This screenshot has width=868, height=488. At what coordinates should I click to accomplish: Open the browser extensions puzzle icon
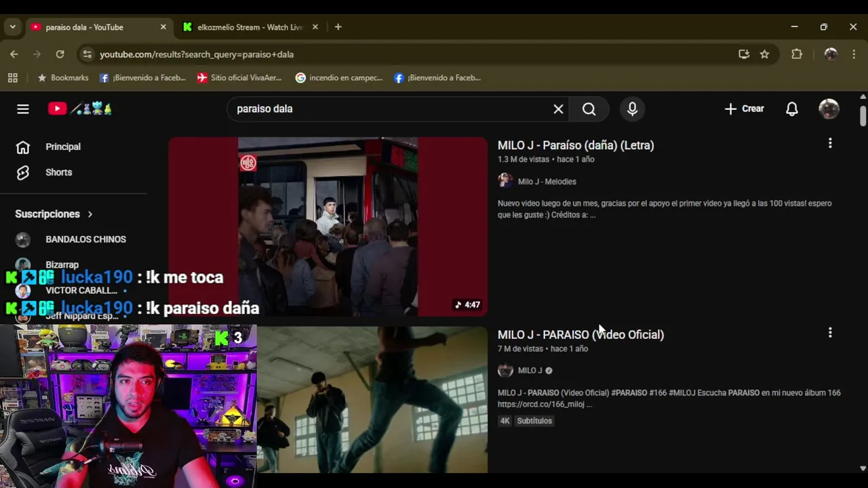tap(797, 54)
